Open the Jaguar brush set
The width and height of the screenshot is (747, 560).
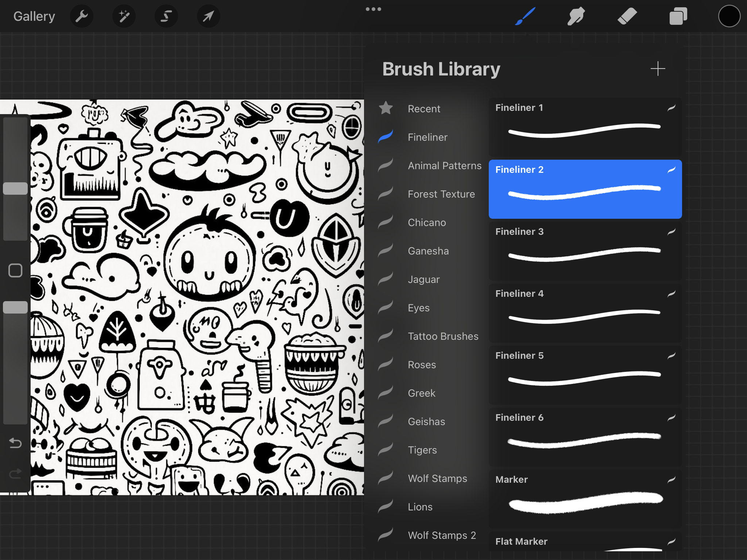click(x=423, y=279)
